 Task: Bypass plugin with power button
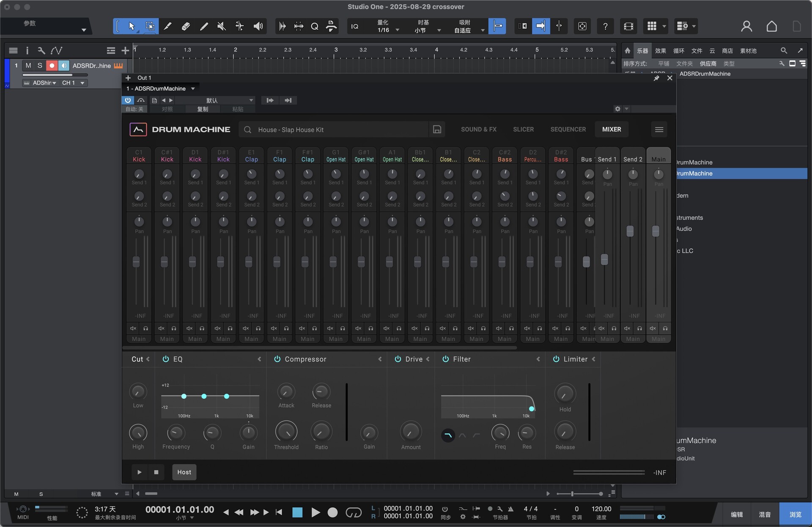128,100
